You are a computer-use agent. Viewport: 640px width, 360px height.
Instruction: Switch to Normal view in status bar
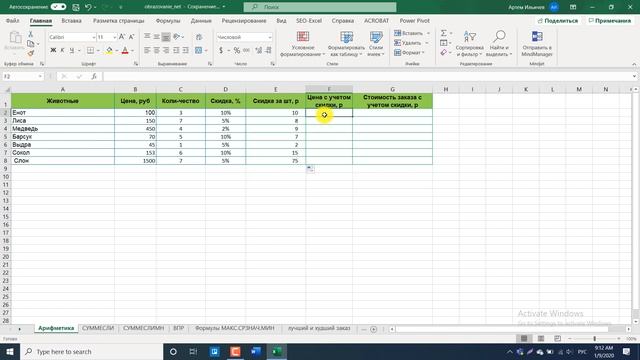pyautogui.click(x=524, y=338)
